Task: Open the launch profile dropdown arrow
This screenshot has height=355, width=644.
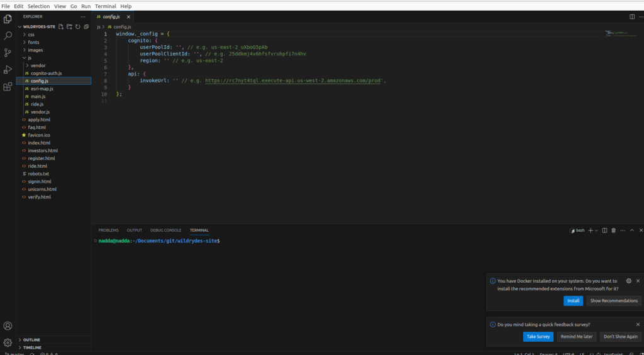Action: (596, 231)
